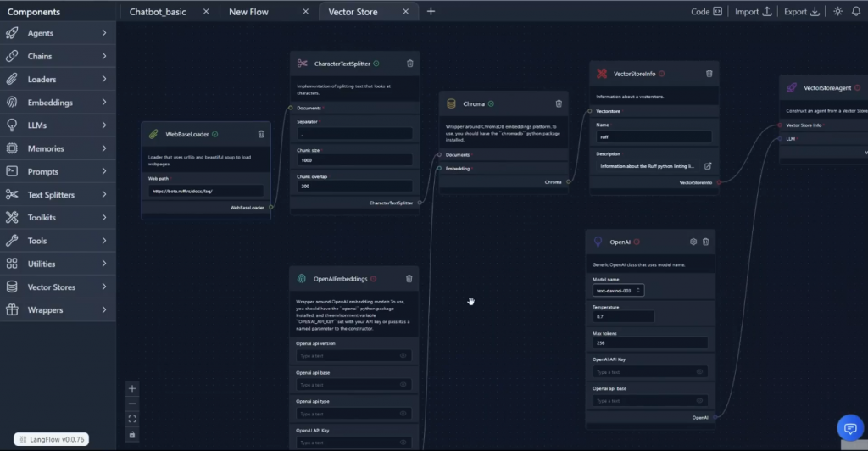Open the chat bubble button
The image size is (868, 451).
tap(850, 428)
